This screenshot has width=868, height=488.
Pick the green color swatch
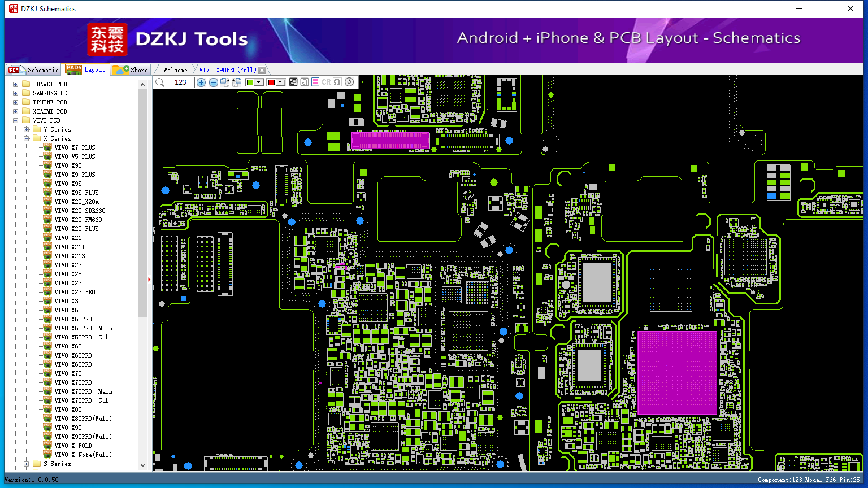click(x=250, y=82)
